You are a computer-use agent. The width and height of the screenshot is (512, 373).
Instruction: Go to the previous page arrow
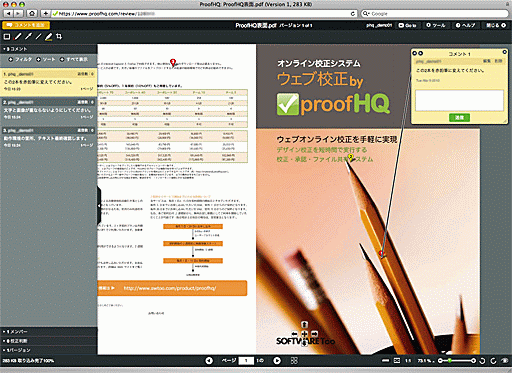point(209,361)
